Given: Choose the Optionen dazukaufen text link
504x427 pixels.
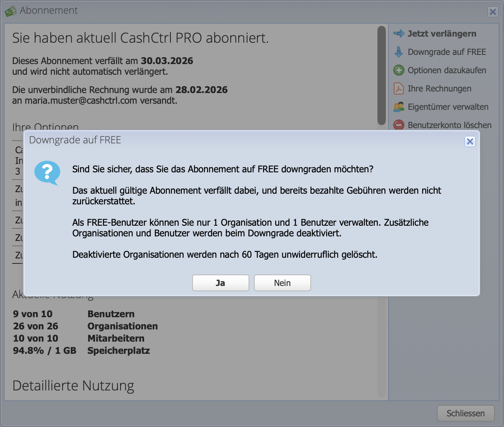Looking at the screenshot, I should click(x=447, y=70).
